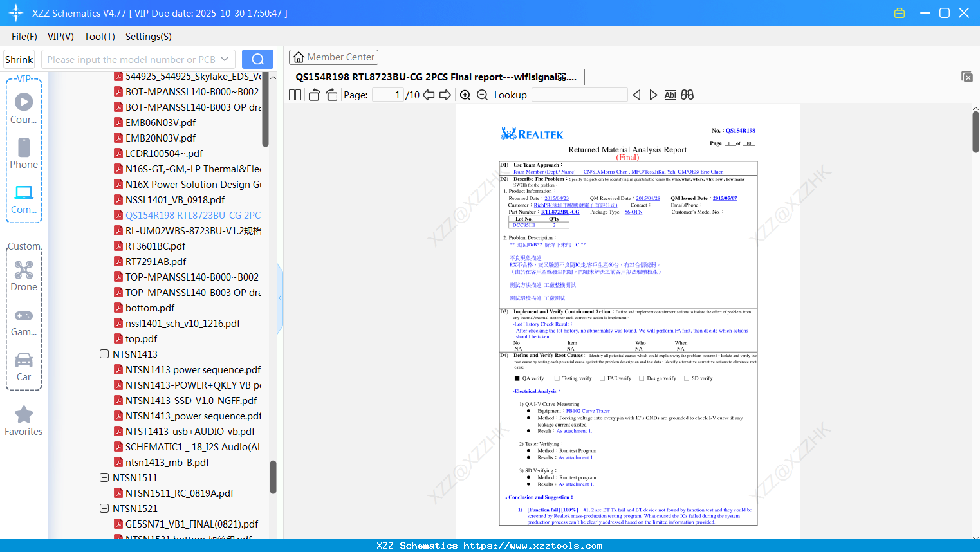This screenshot has height=552, width=980.
Task: Open EMB20N03V.pdf
Action: (161, 138)
